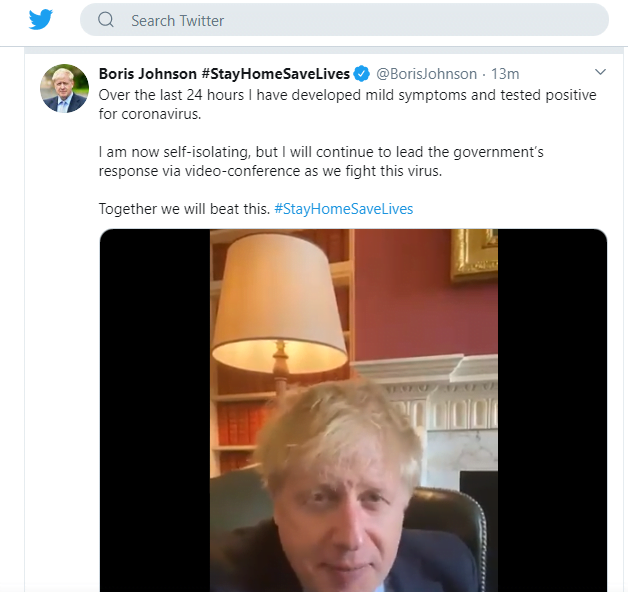628x592 pixels.
Task: Click the "Together we will beat this." text
Action: (x=184, y=209)
